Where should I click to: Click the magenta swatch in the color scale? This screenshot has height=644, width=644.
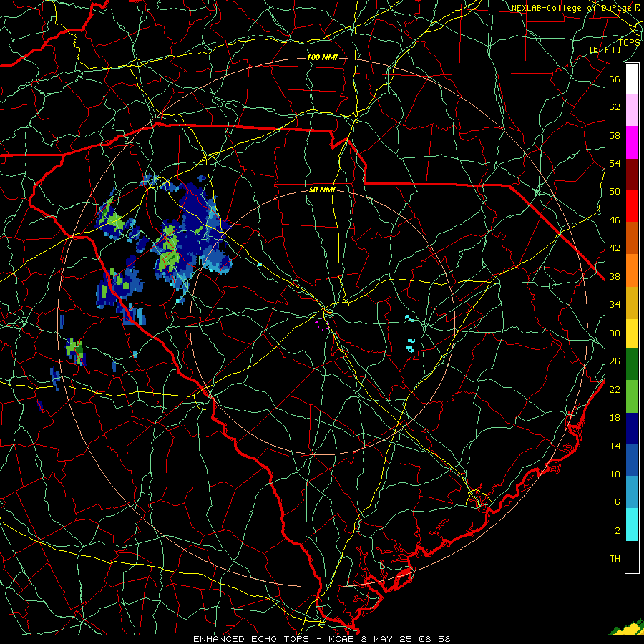pyautogui.click(x=632, y=142)
